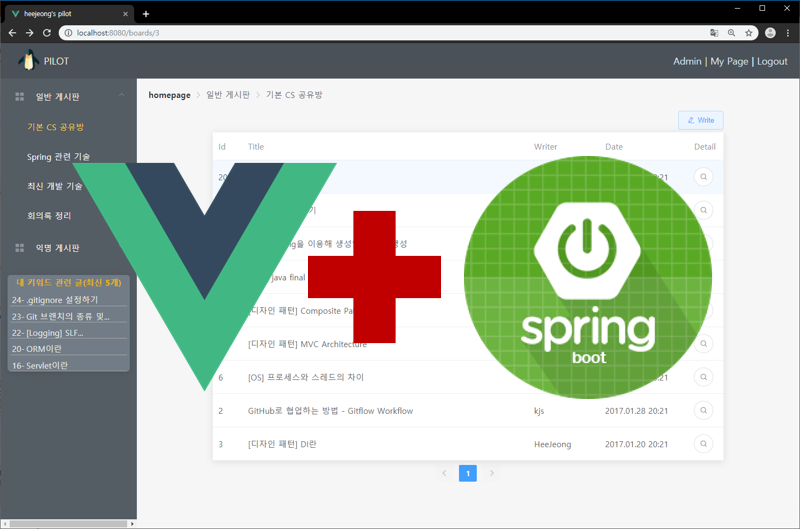
Task: Click the horizontal scrollbar at bottom left
Action: pyautogui.click(x=65, y=523)
